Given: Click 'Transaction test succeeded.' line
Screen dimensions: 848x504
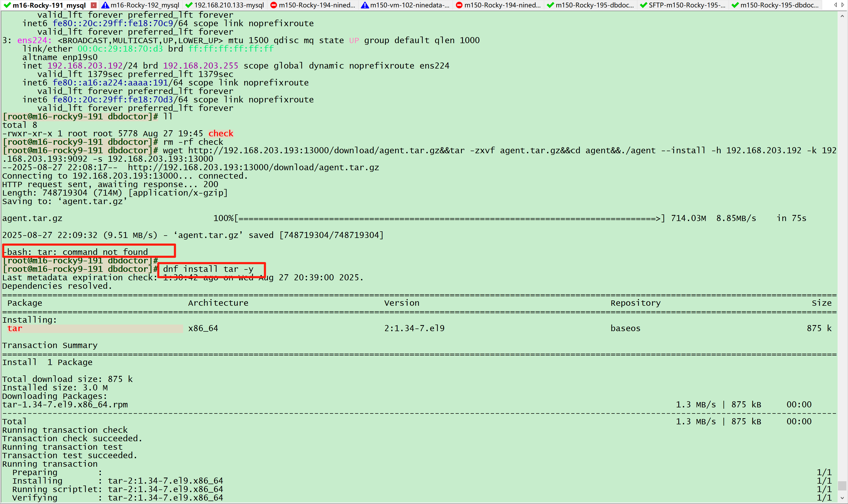Looking at the screenshot, I should click(70, 456).
